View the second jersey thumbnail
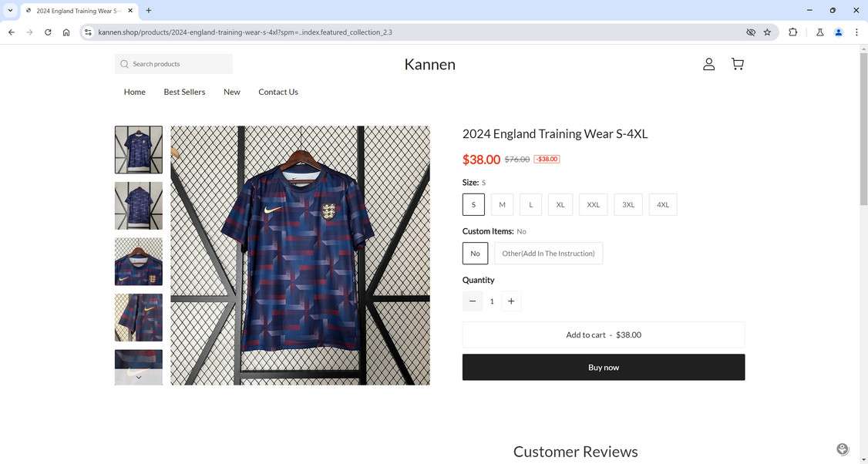 139,206
